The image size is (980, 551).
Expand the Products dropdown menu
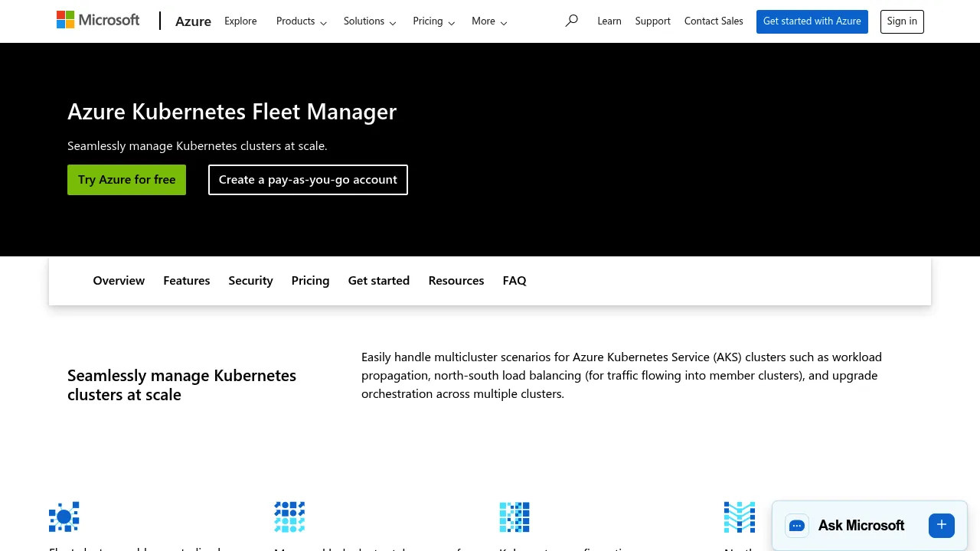302,21
